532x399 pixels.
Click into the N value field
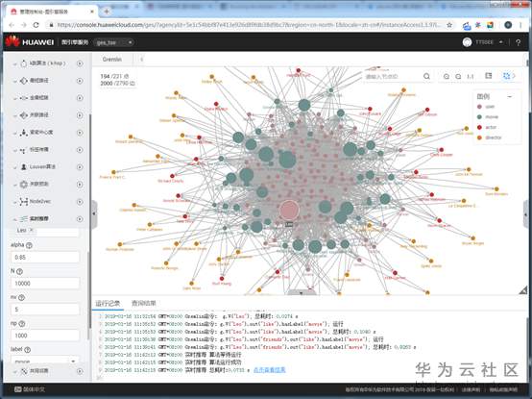click(x=45, y=284)
